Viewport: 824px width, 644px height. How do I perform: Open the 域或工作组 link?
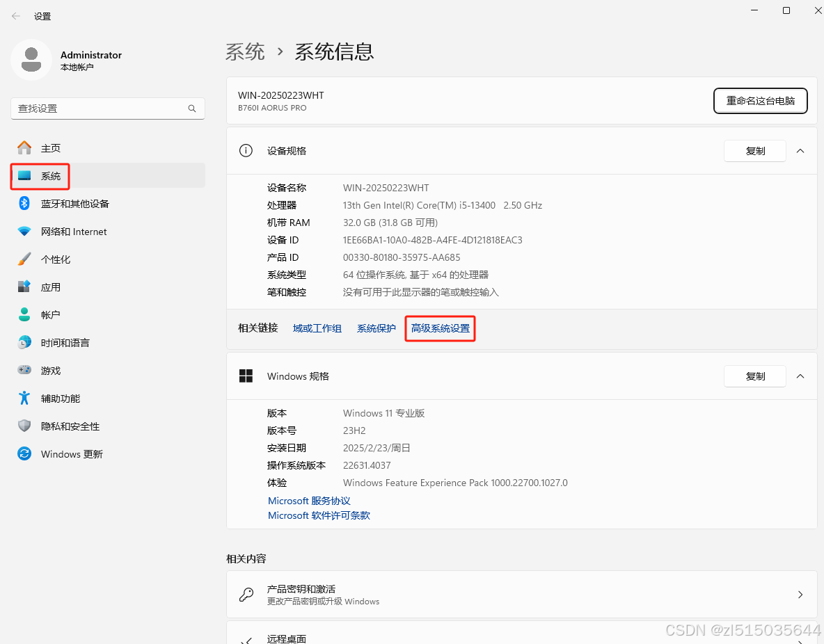point(317,328)
